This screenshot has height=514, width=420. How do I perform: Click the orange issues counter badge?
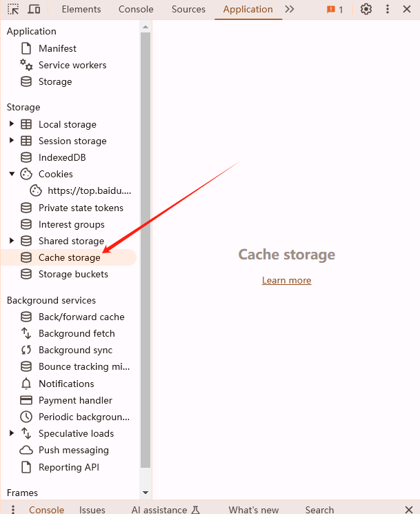point(334,10)
